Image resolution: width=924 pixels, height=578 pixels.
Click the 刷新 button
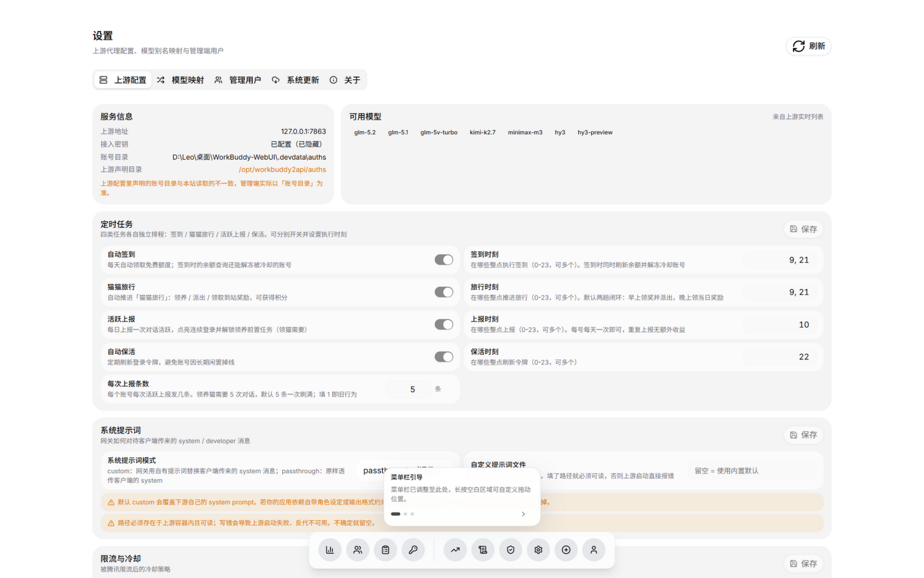click(808, 46)
